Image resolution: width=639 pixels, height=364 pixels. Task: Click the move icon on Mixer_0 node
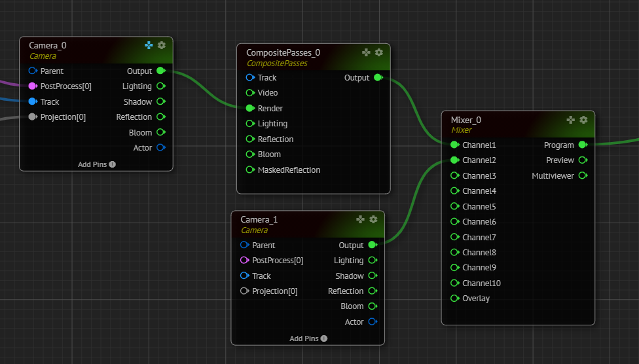571,120
